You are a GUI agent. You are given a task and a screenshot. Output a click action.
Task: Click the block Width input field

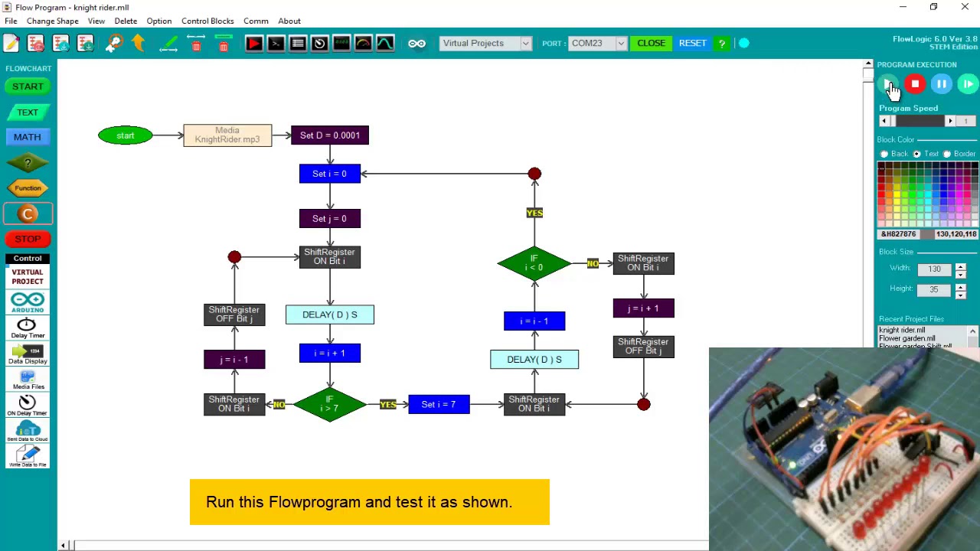(x=934, y=269)
